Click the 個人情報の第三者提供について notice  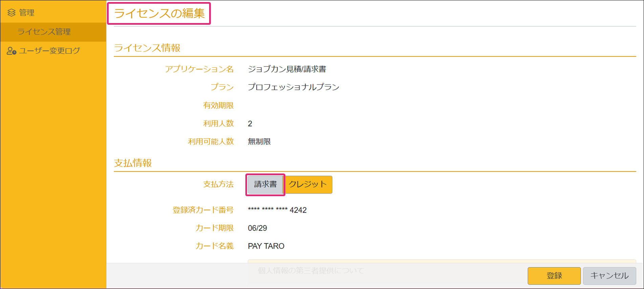pos(311,270)
